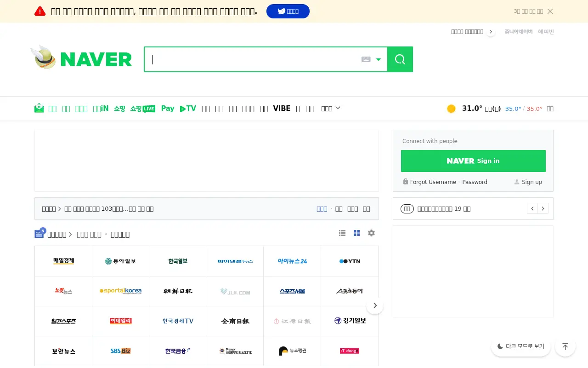Open the Pay menu item
588x368 pixels.
tap(168, 109)
